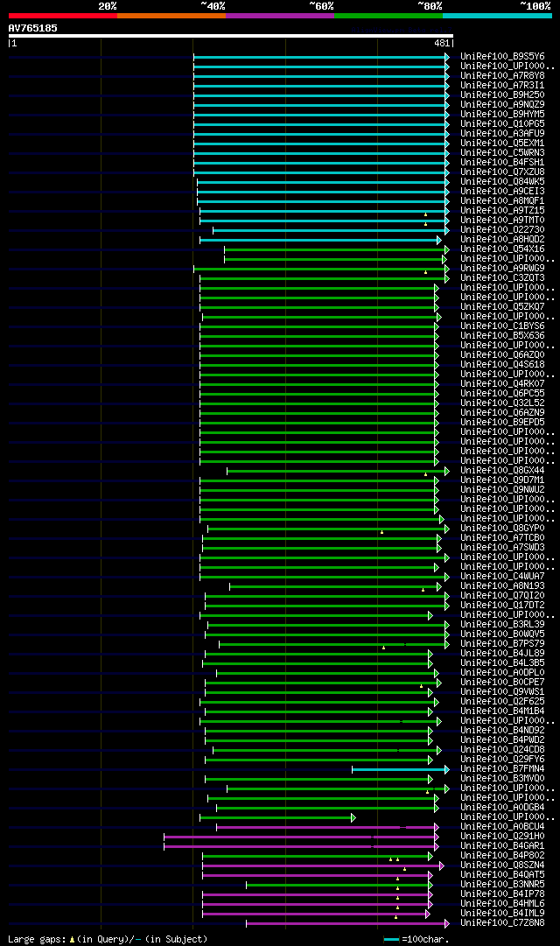Select hit label UniRef100_Q4RK07

point(502,384)
